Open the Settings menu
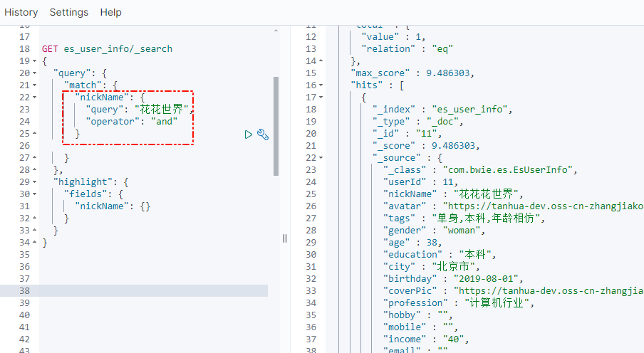This screenshot has width=644, height=353. click(x=69, y=12)
